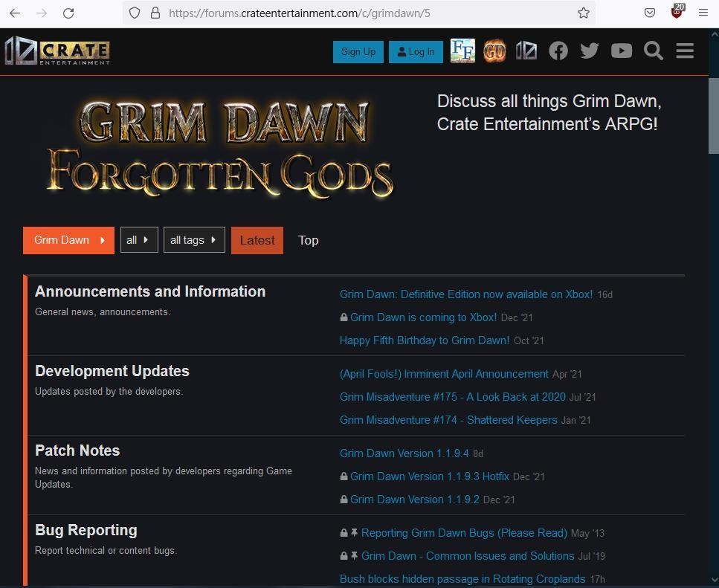Save to Pocket icon in toolbar
This screenshot has width=719, height=588.
(649, 13)
